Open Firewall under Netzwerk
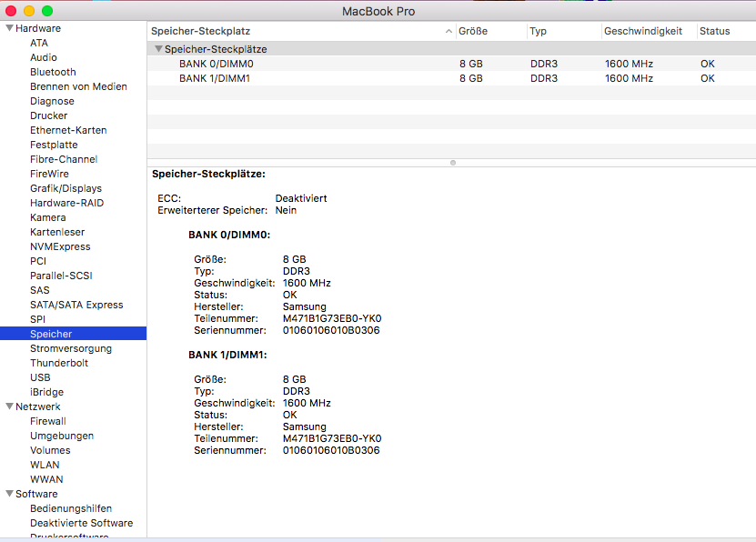 [x=48, y=421]
